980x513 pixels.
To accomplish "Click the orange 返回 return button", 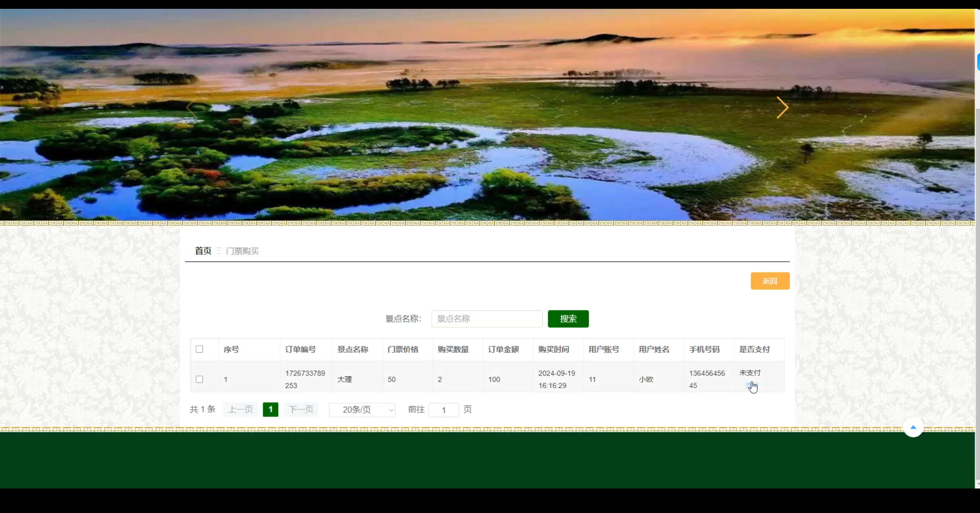I will [770, 281].
